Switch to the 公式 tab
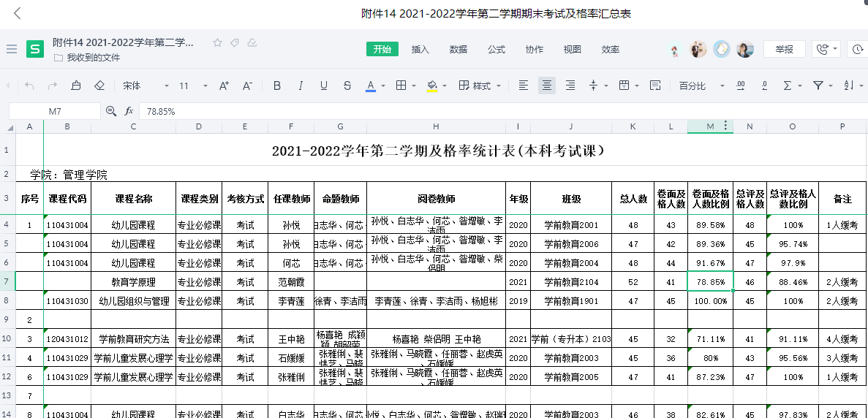Image resolution: width=868 pixels, height=418 pixels. (x=497, y=49)
